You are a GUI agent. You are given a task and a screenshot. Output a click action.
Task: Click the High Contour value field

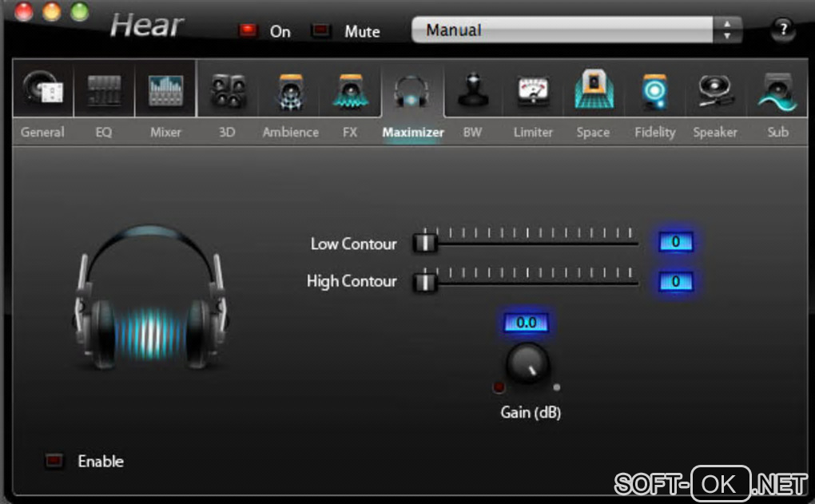coord(676,281)
